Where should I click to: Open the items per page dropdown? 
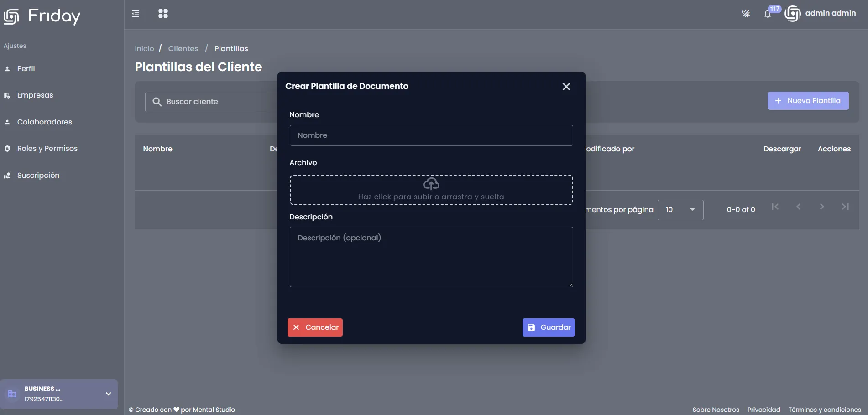coord(680,210)
